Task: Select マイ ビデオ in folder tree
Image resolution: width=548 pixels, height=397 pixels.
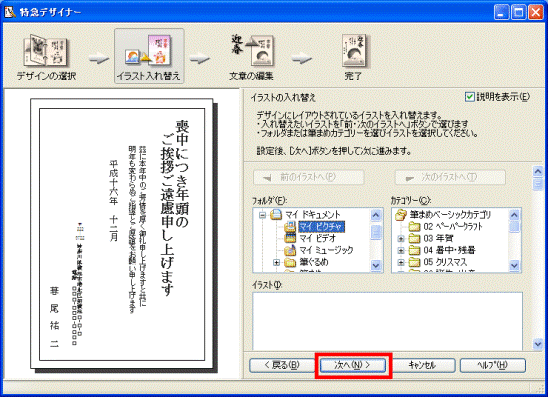Action: [x=317, y=238]
